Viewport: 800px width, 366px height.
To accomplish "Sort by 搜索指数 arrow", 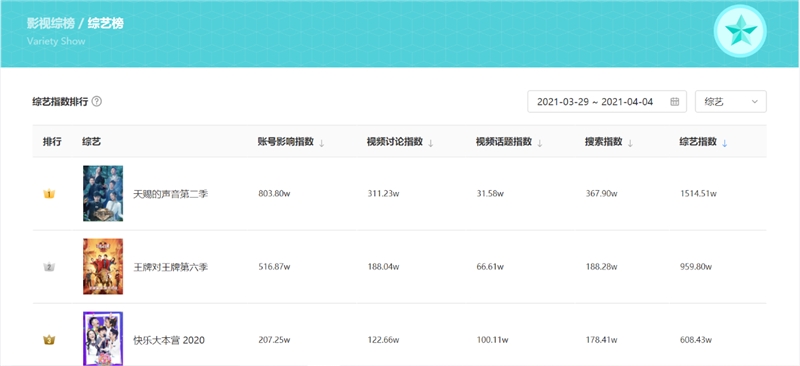I will click(630, 143).
